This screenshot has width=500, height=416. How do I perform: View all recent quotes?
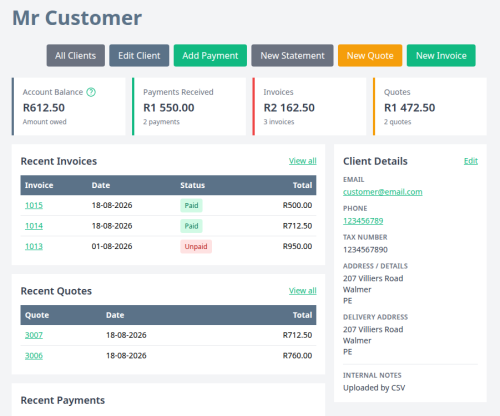click(x=302, y=291)
